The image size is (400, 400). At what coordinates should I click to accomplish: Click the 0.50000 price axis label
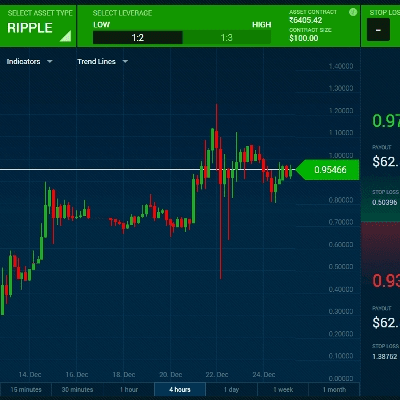coord(341,267)
